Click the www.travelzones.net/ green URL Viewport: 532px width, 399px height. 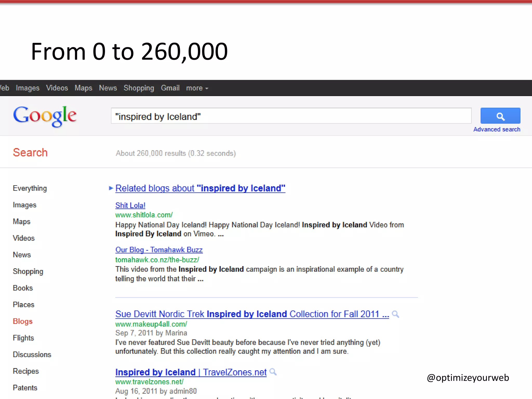(x=149, y=382)
